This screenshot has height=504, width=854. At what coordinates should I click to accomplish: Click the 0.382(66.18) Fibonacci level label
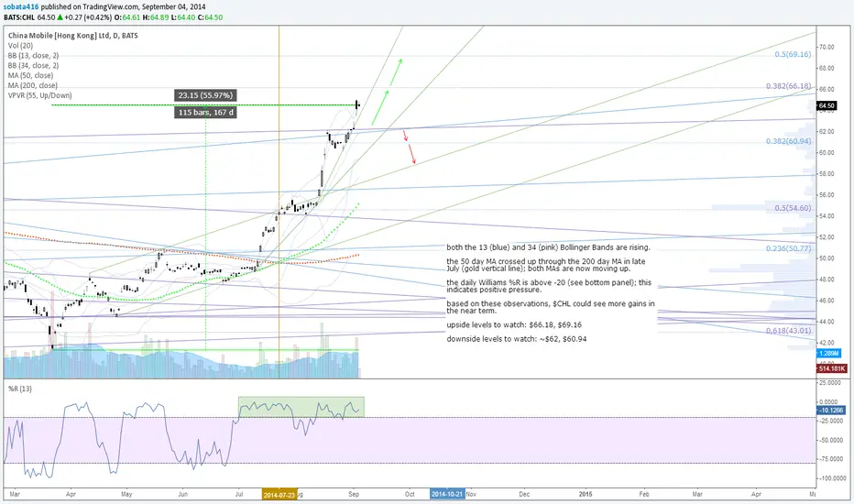point(788,86)
